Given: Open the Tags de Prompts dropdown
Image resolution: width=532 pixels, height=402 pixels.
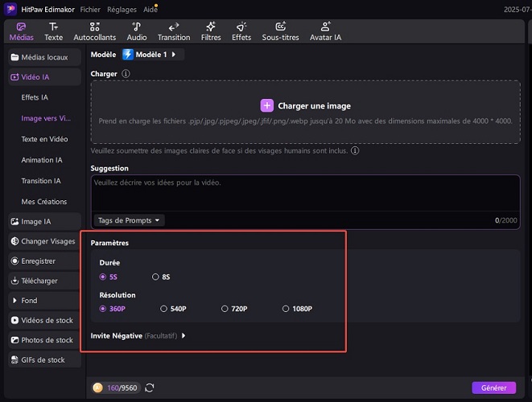Looking at the screenshot, I should point(129,219).
